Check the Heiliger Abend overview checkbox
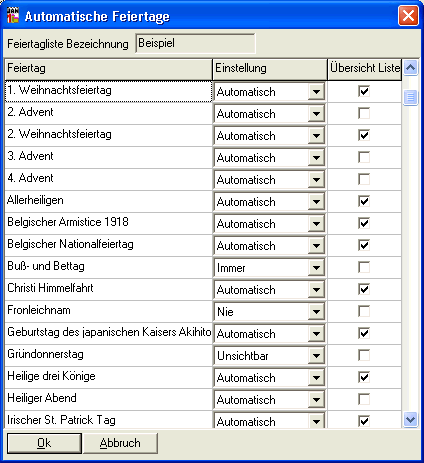The image size is (424, 463). [x=364, y=399]
